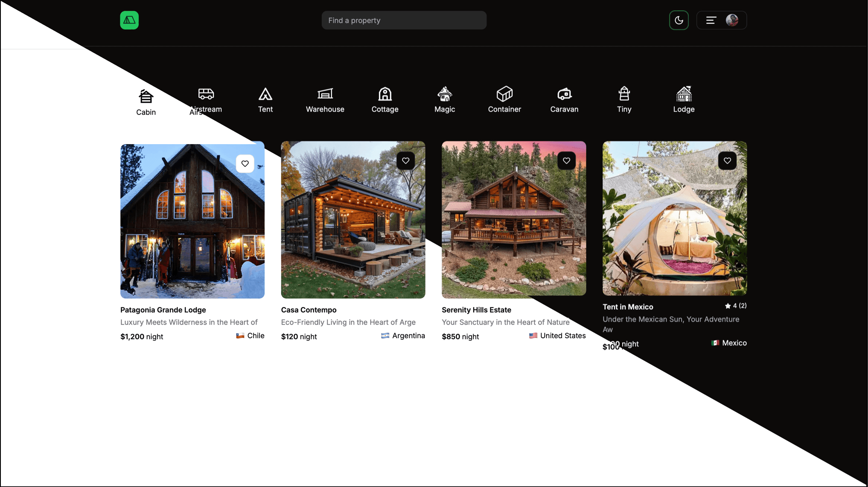The width and height of the screenshot is (868, 487).
Task: Select the Tent category icon
Action: pos(265,95)
